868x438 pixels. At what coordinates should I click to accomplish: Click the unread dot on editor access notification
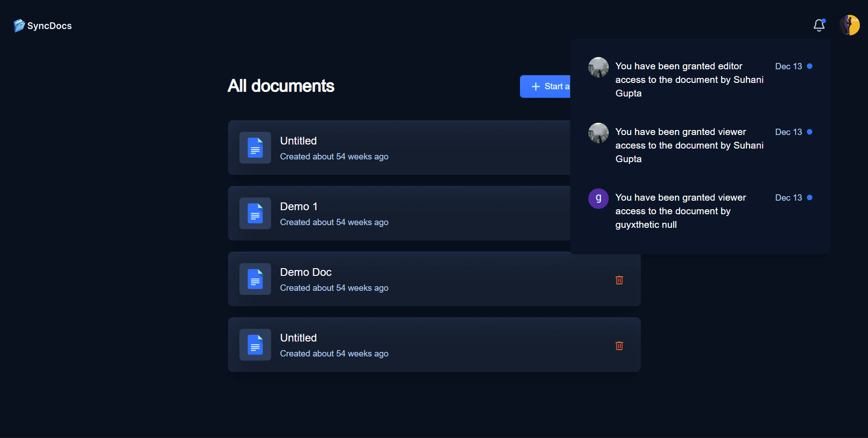click(810, 66)
